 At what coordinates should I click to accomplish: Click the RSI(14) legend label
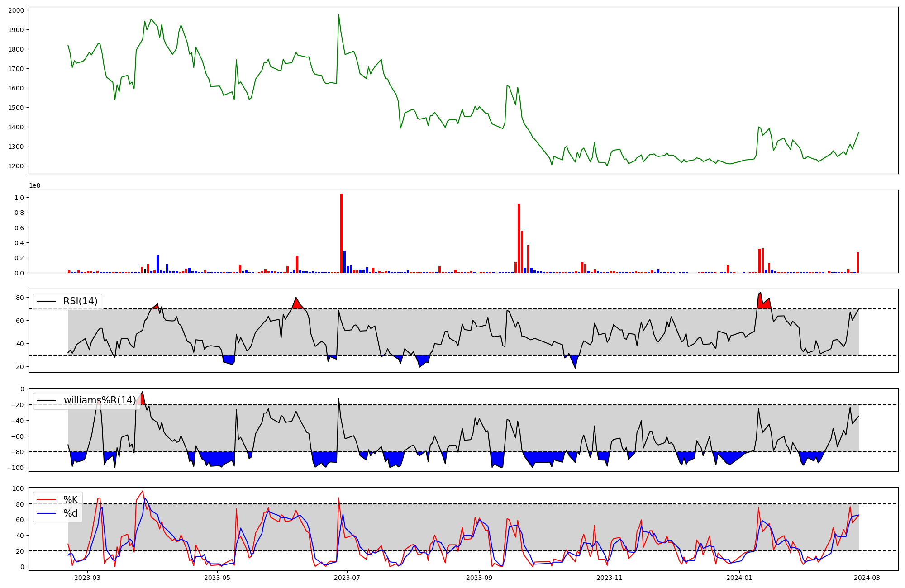[x=80, y=301]
